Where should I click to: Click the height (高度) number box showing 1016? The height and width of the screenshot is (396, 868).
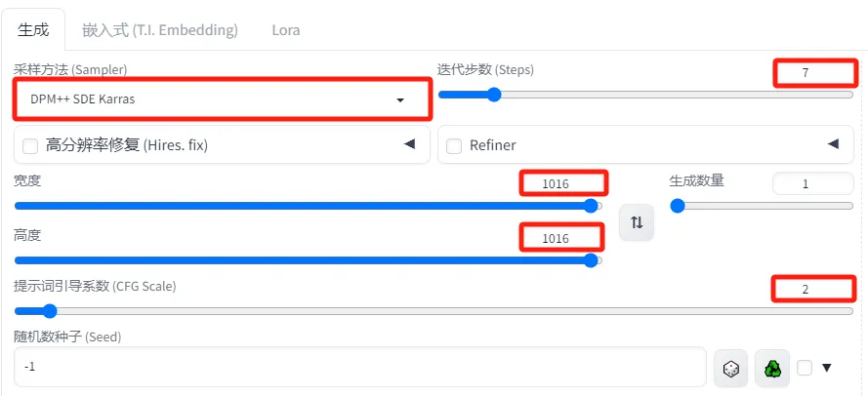click(x=561, y=238)
